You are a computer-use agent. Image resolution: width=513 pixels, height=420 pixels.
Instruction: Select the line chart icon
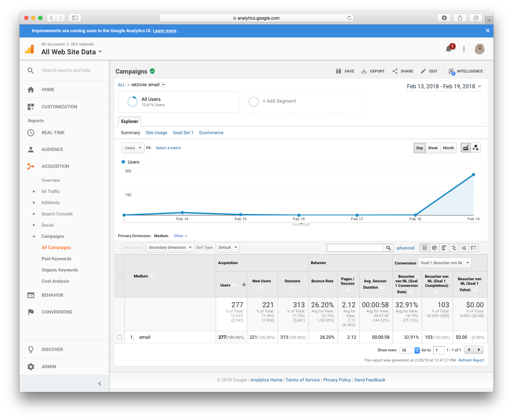[465, 148]
